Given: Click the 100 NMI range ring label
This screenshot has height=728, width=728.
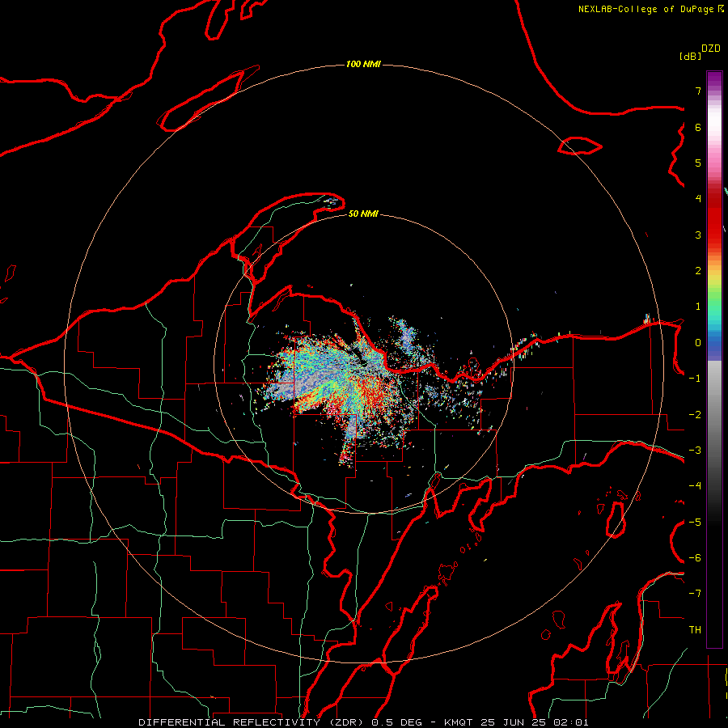Looking at the screenshot, I should (363, 64).
